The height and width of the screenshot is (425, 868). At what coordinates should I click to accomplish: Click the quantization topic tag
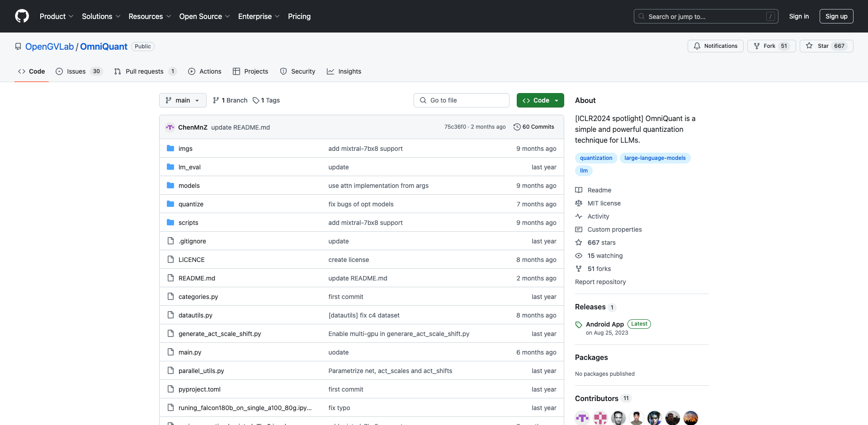coord(596,158)
